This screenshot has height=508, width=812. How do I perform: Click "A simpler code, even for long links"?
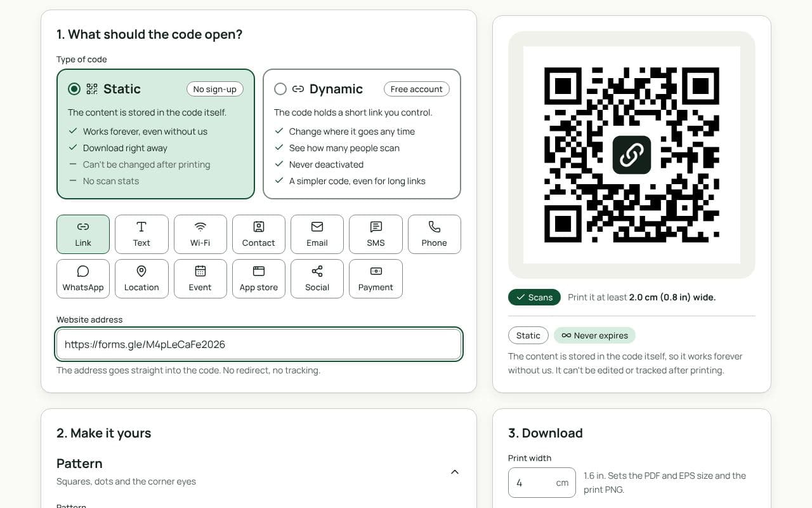357,181
